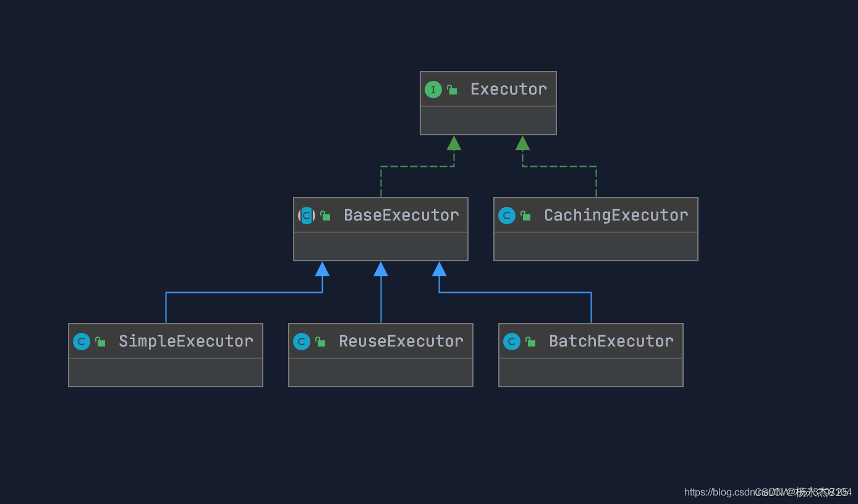Screen dimensions: 858x504
Task: Select the BaseExecutor class name
Action: point(401,215)
